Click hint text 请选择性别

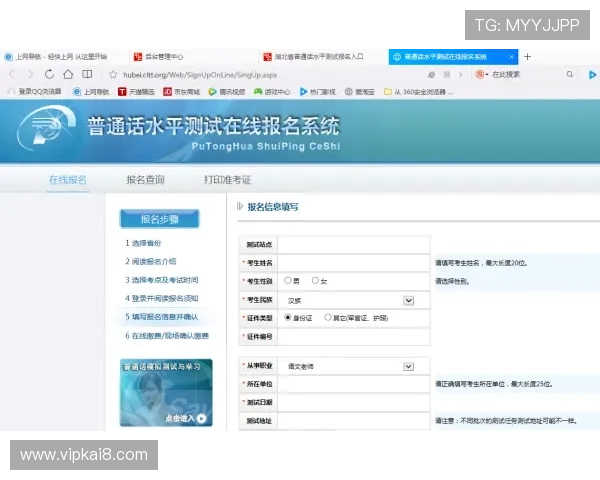(x=452, y=281)
